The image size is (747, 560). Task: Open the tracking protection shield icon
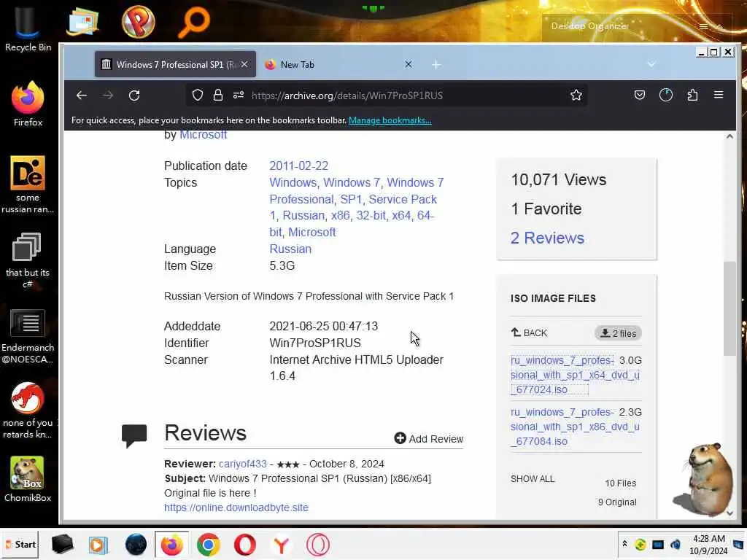pos(197,96)
